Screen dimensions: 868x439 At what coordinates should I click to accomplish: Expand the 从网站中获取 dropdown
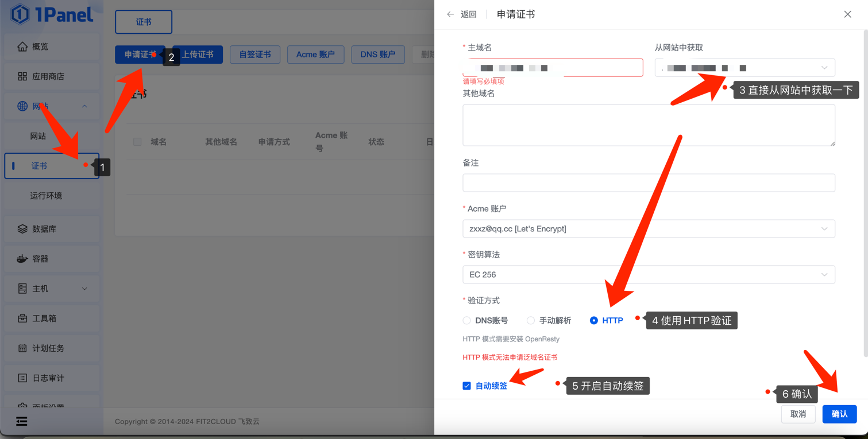744,68
